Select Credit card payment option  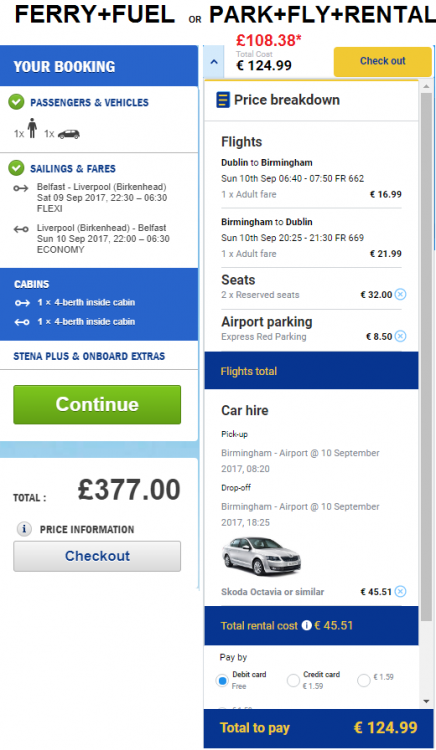pyautogui.click(x=293, y=680)
